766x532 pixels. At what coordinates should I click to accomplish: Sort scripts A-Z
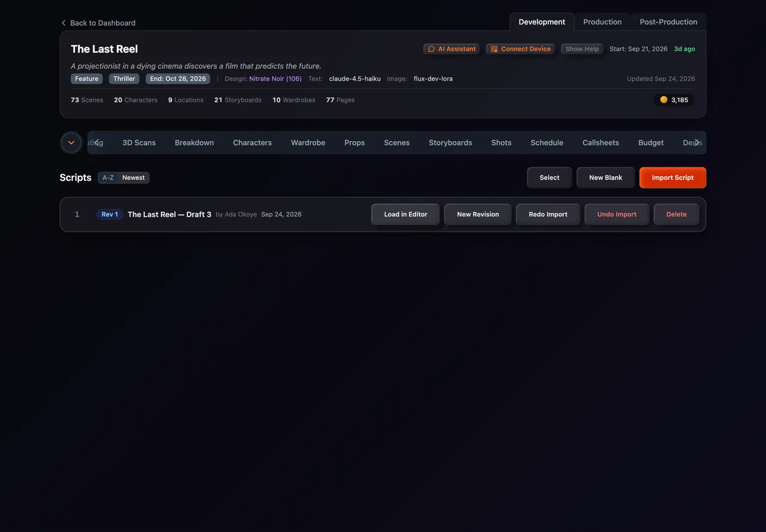tap(108, 178)
